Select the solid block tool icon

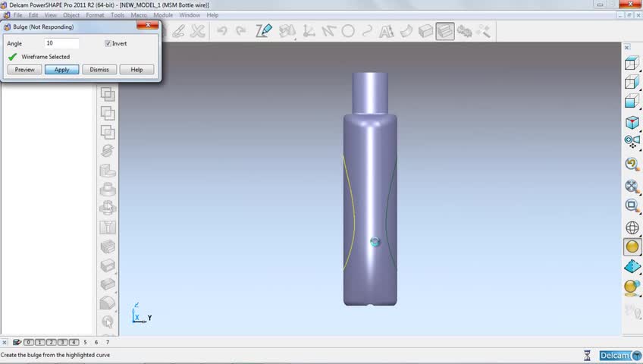425,31
